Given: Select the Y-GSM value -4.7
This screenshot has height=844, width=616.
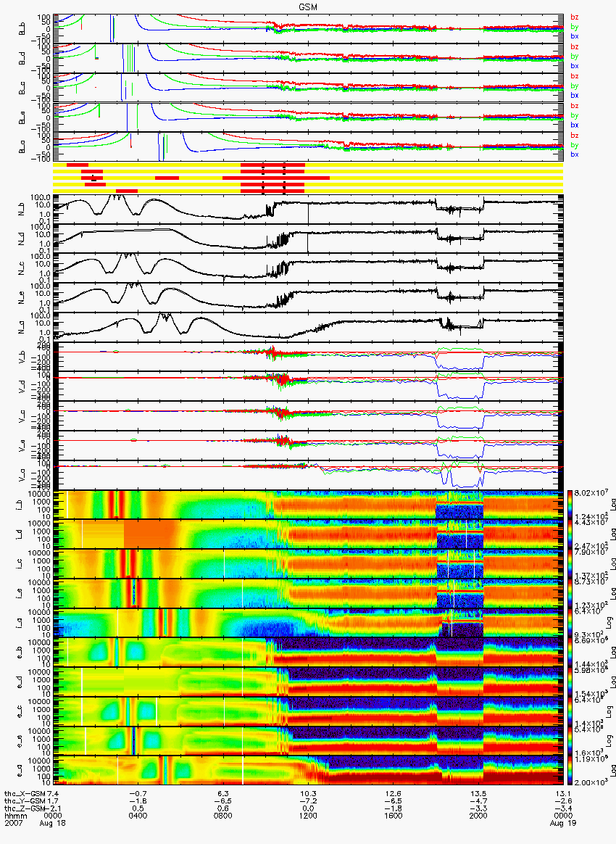Looking at the screenshot, I should 478,801.
